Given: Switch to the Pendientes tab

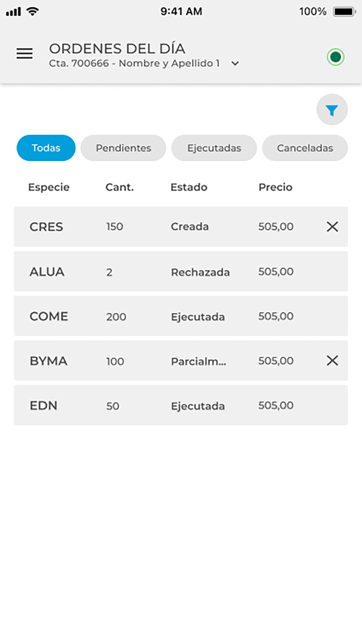Looking at the screenshot, I should (x=123, y=148).
